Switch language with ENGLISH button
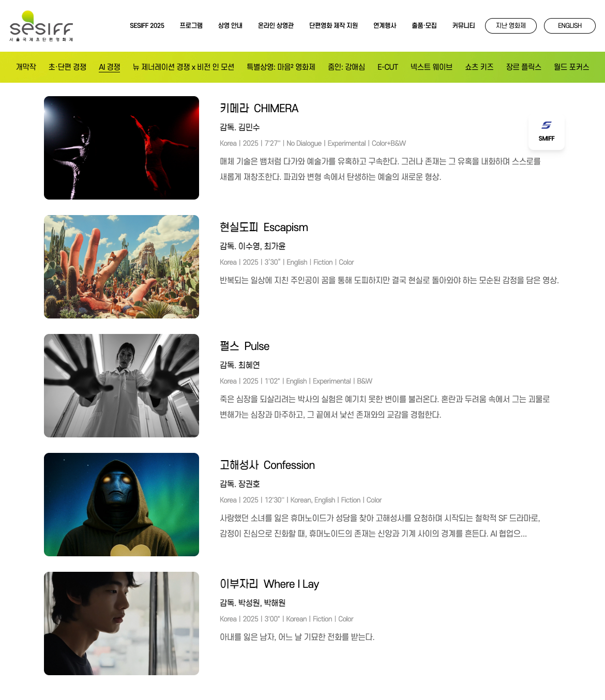Image resolution: width=605 pixels, height=700 pixels. (570, 26)
